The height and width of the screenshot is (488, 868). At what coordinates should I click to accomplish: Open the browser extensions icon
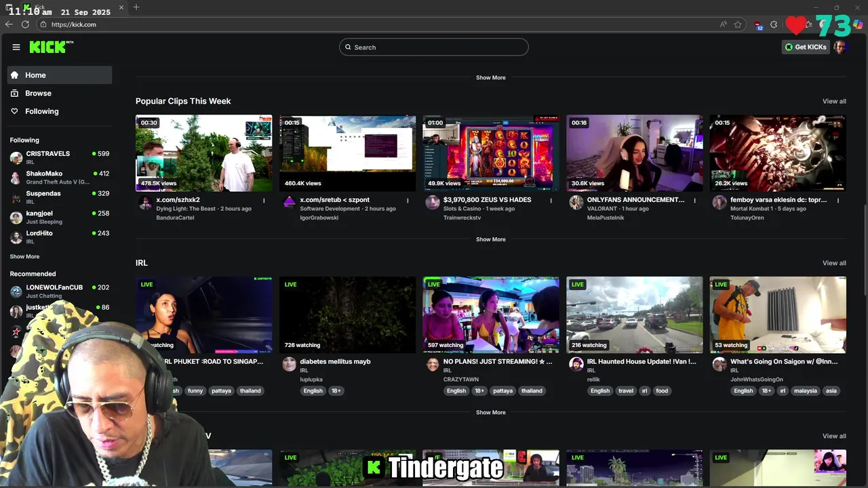774,24
